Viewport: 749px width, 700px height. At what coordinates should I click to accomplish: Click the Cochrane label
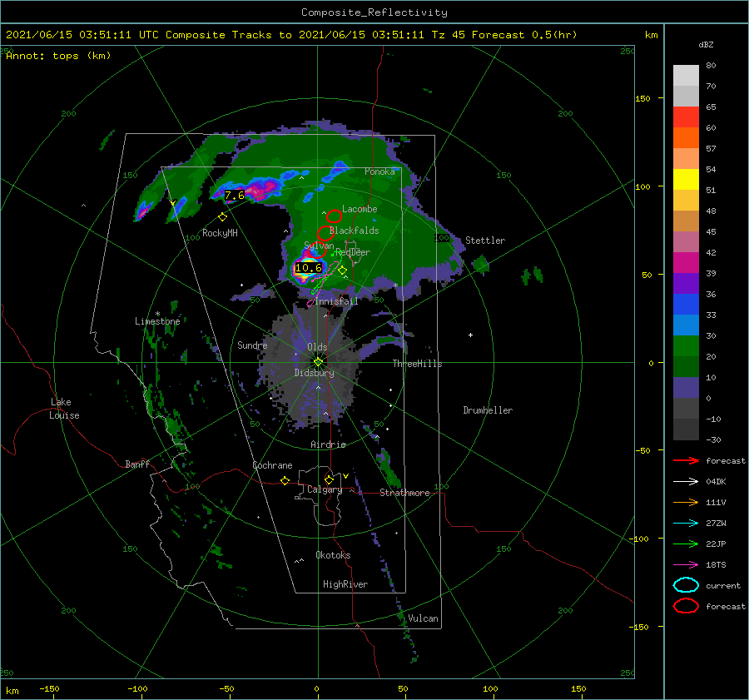tap(272, 465)
